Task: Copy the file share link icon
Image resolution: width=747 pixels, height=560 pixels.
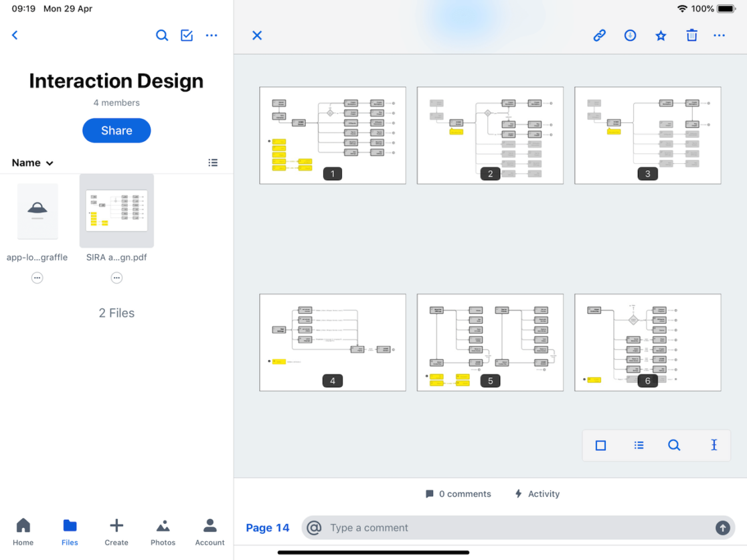Action: coord(599,35)
